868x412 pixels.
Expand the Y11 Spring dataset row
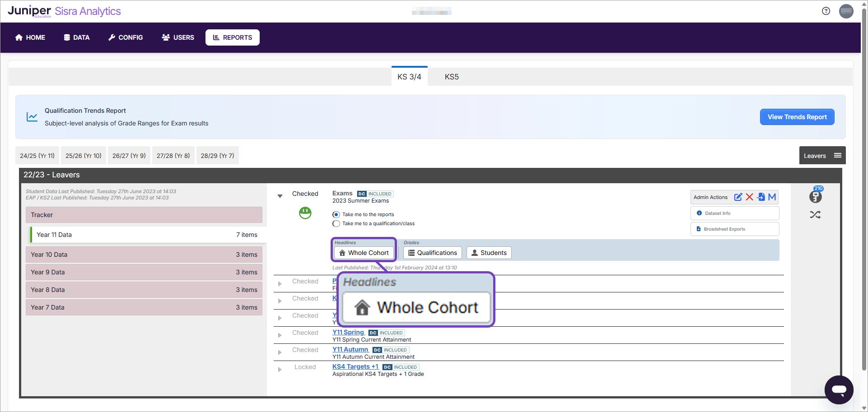280,335
